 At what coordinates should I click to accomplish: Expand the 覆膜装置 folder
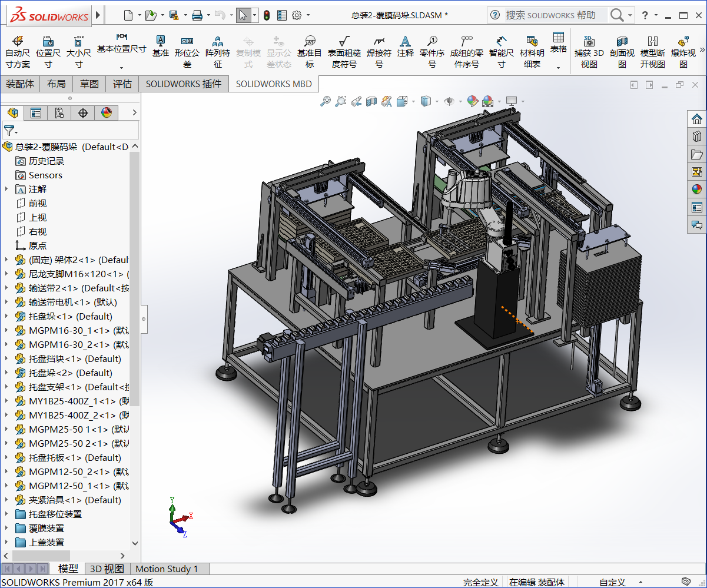coord(6,528)
